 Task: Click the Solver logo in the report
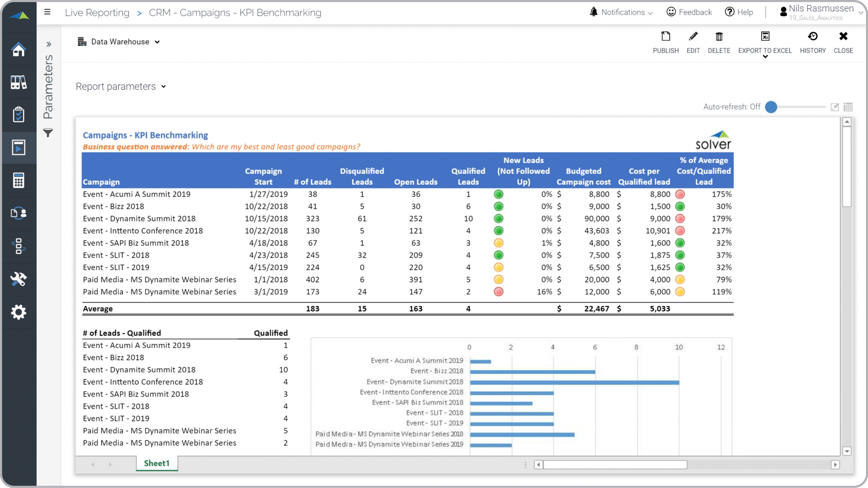(713, 140)
